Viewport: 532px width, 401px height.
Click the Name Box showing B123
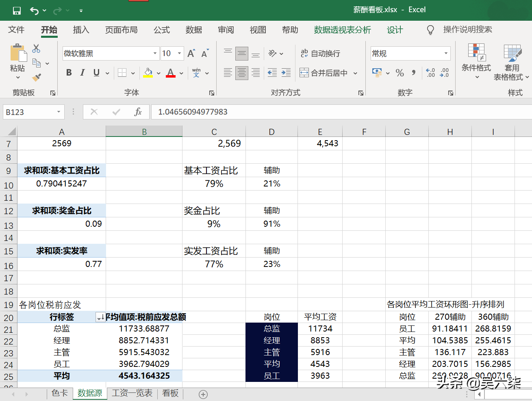click(33, 112)
